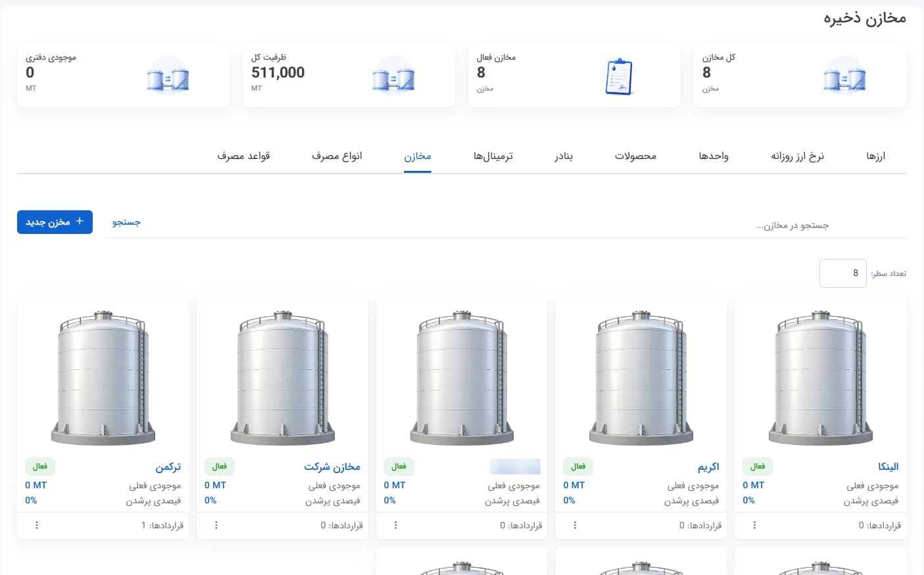Click the 8 value under مخازن فعال
Image resolution: width=924 pixels, height=575 pixels.
tap(481, 73)
